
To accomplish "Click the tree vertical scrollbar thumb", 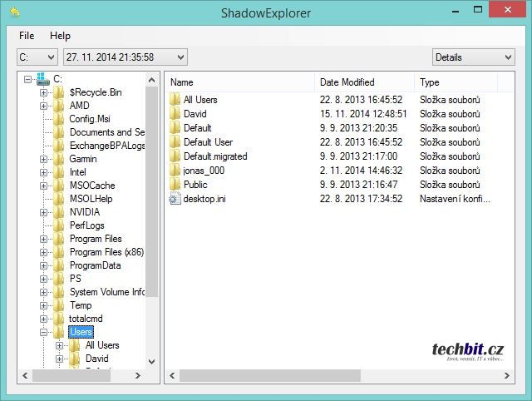I will click(x=151, y=192).
